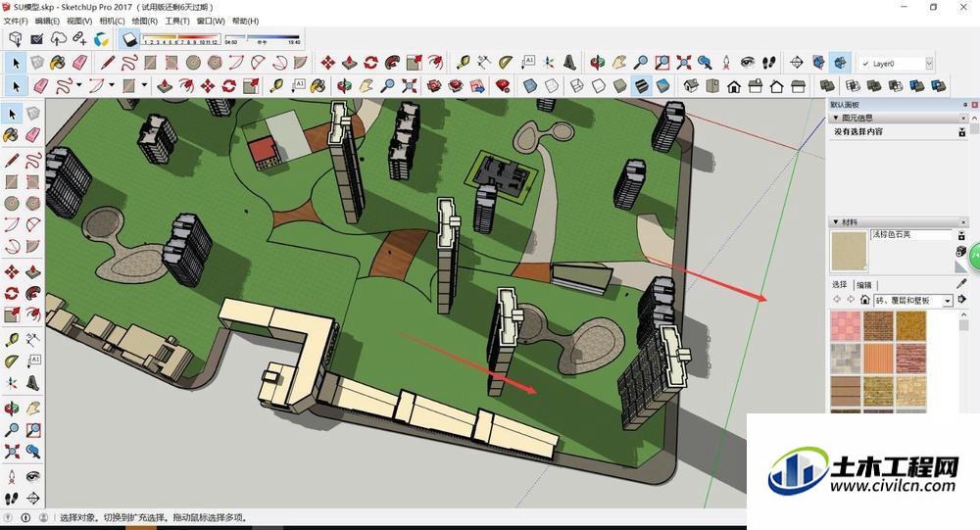
Task: Open the materials Details arrow menu
Action: tap(962, 300)
